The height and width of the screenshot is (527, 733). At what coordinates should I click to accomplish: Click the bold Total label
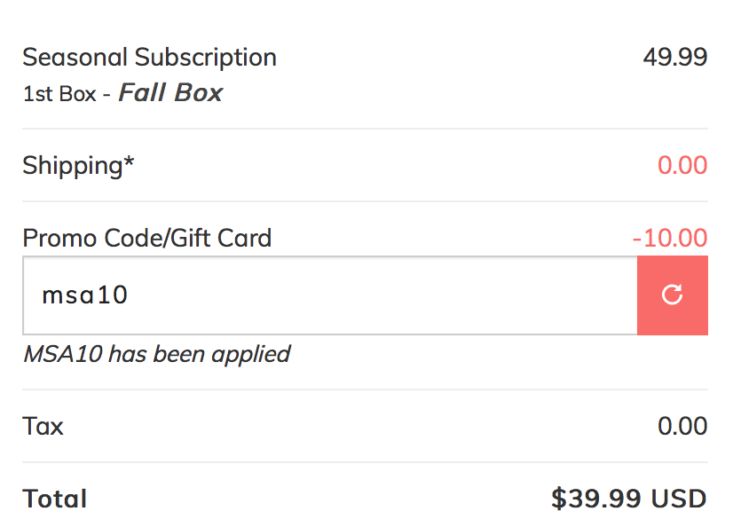(x=55, y=499)
